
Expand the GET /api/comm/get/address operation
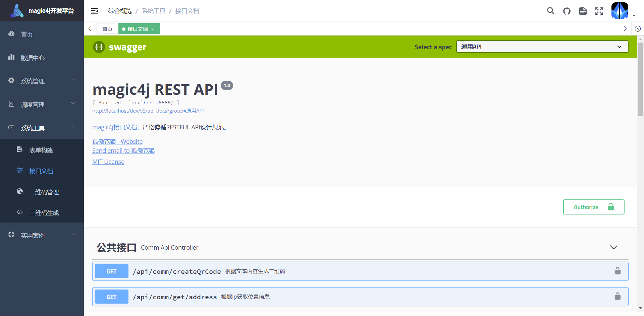[x=360, y=297]
